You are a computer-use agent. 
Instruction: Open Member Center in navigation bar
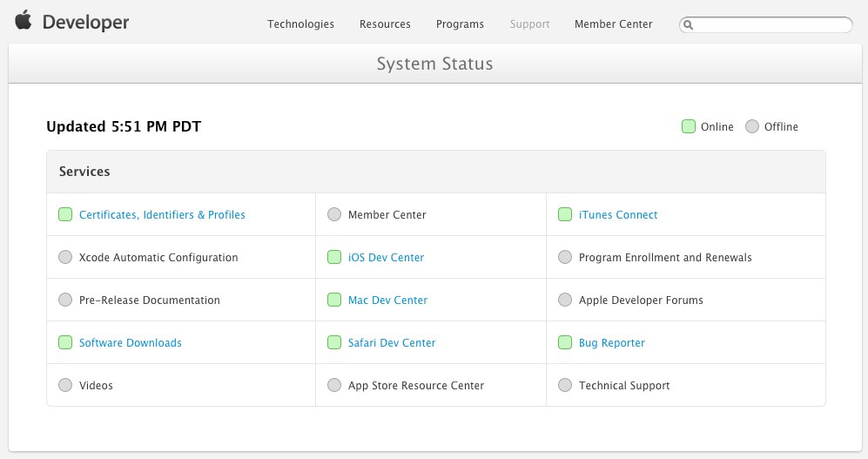pyautogui.click(x=613, y=24)
